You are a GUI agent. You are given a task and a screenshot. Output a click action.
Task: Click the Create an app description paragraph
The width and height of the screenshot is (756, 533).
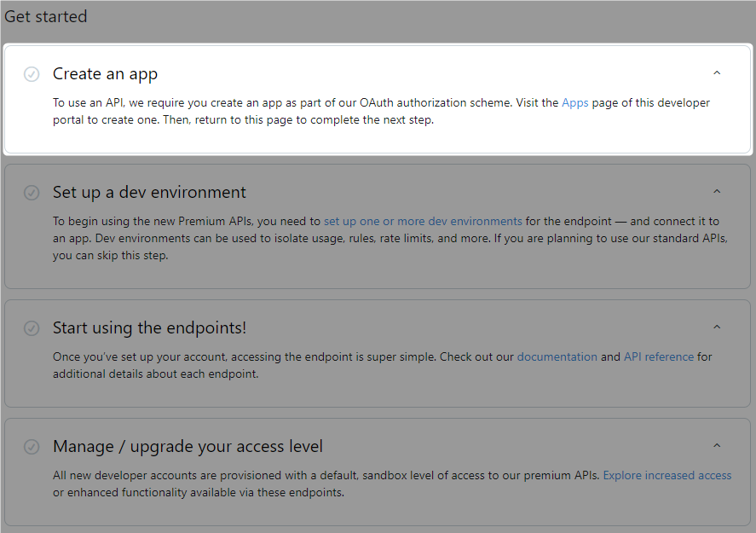pyautogui.click(x=381, y=112)
